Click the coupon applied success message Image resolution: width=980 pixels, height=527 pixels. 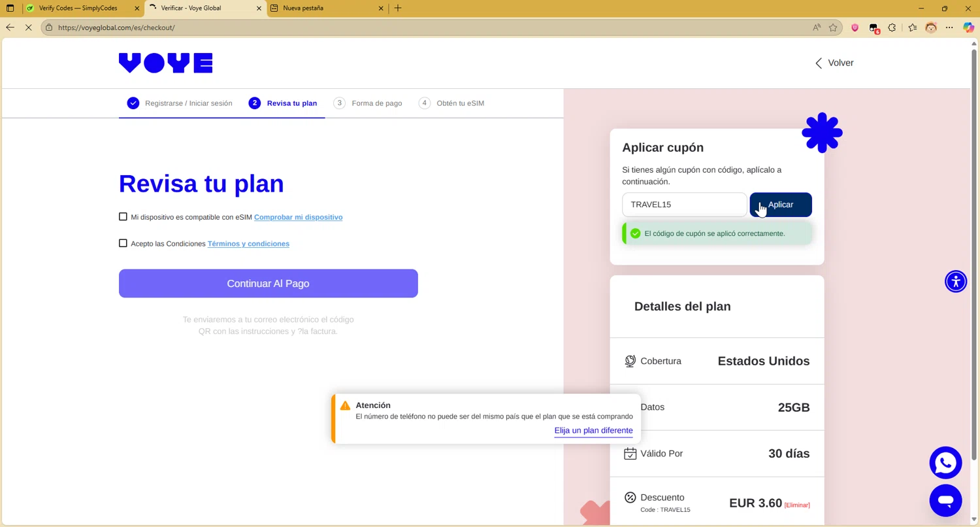point(717,233)
